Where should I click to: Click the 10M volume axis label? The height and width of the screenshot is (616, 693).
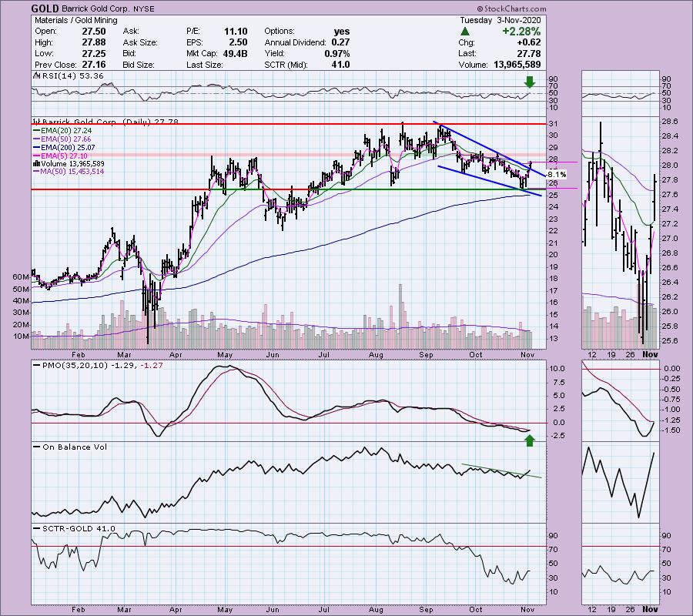pos(21,336)
